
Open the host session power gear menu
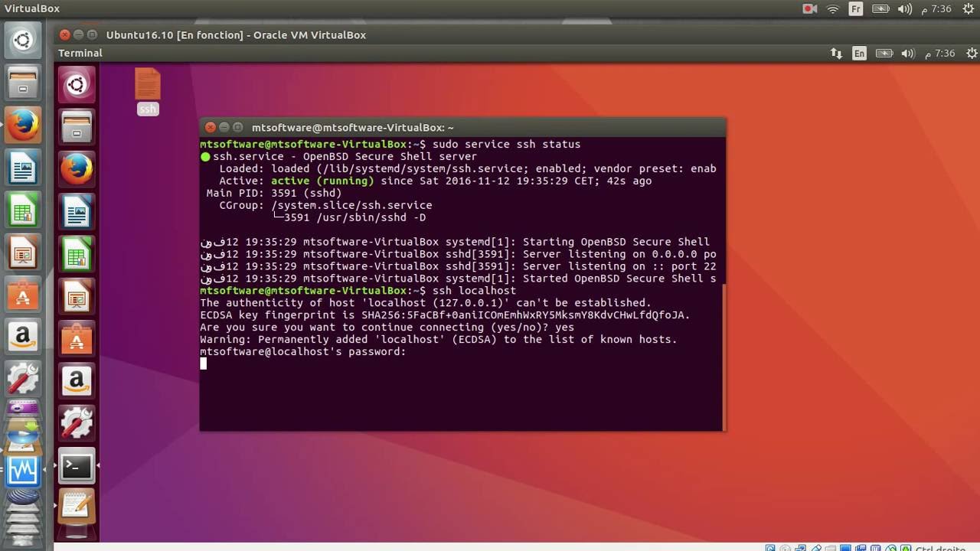click(x=967, y=9)
